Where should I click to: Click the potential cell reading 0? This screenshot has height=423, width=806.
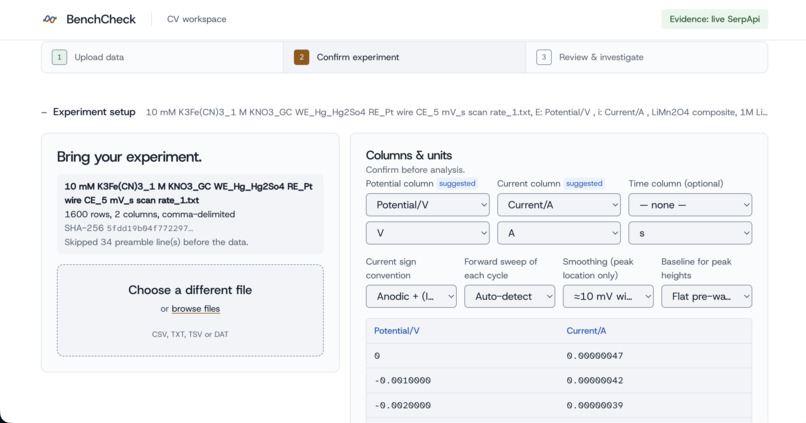(x=377, y=356)
